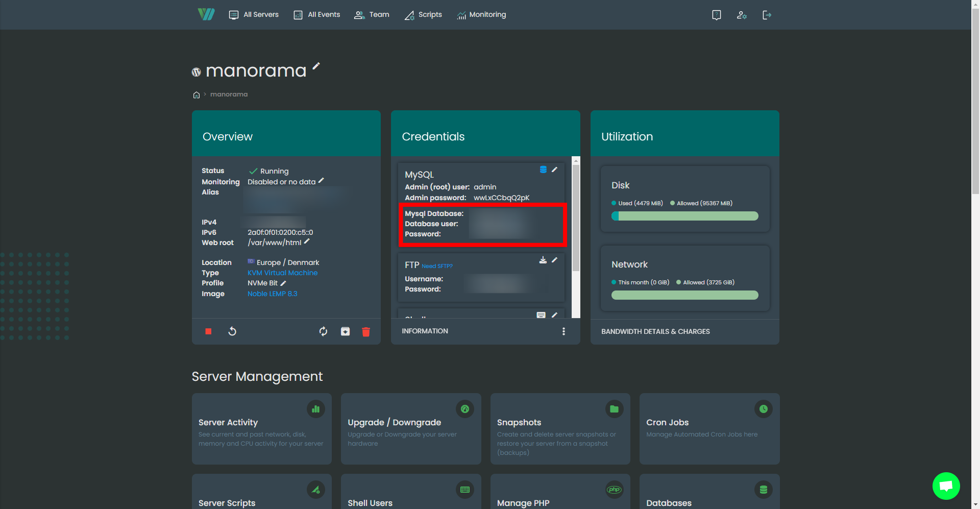Click the help book icon in top bar
The width and height of the screenshot is (980, 509).
(x=717, y=15)
